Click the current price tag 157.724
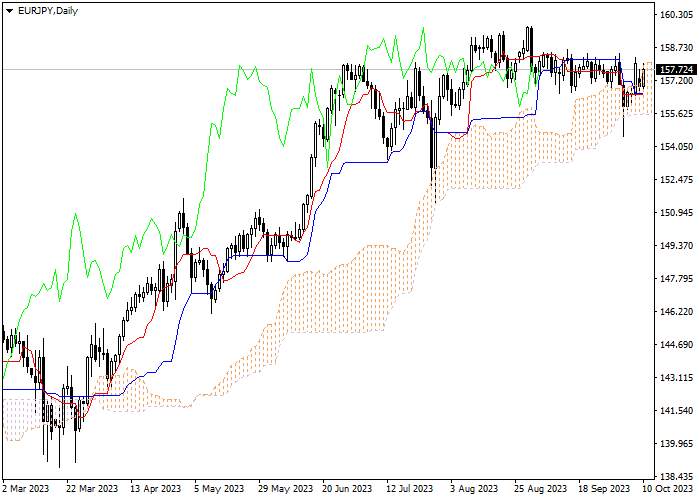This screenshot has height=500, width=700. click(676, 70)
